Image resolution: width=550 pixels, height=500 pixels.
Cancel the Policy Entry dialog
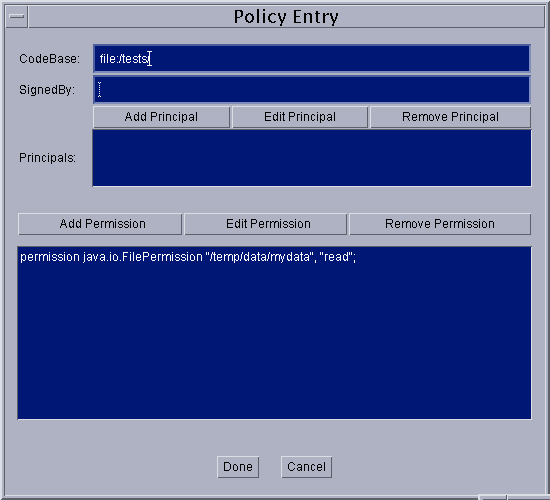[x=306, y=467]
